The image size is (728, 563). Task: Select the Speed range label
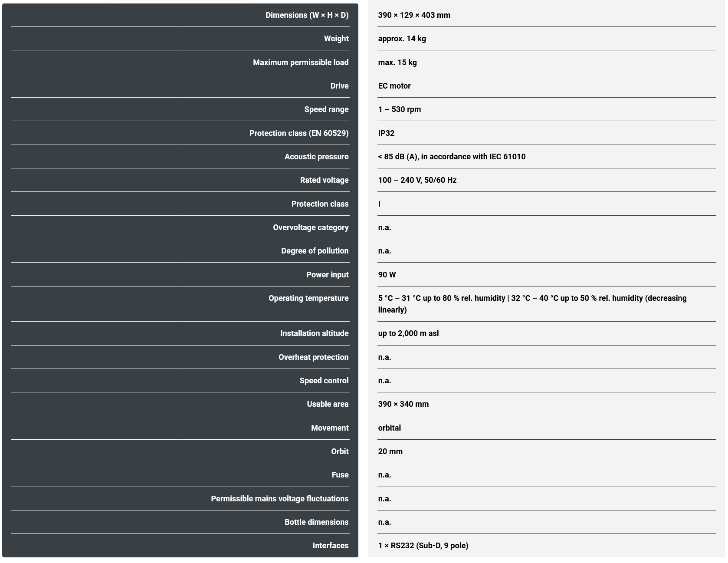[x=326, y=109]
